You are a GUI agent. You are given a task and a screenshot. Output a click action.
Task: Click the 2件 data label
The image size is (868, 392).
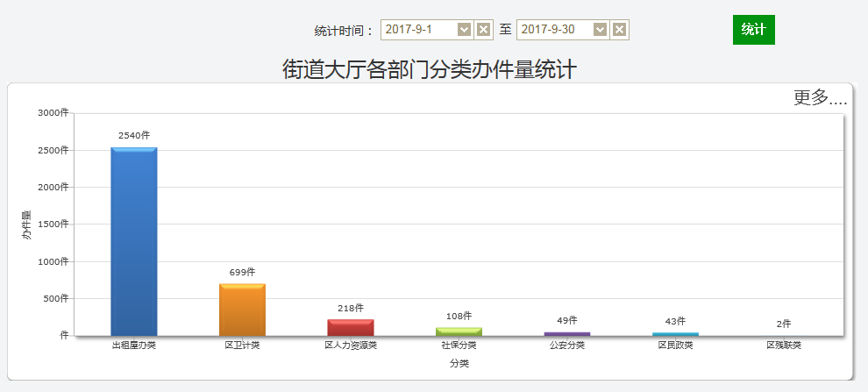tap(783, 324)
